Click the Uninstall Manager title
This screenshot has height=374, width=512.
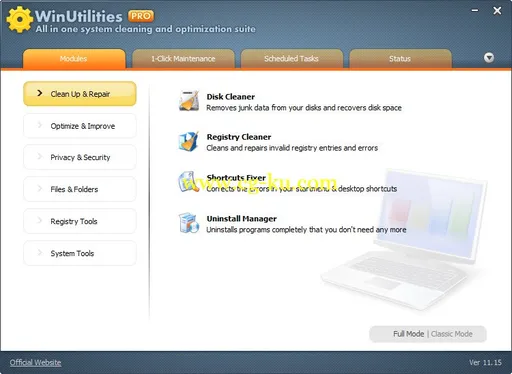pos(242,219)
